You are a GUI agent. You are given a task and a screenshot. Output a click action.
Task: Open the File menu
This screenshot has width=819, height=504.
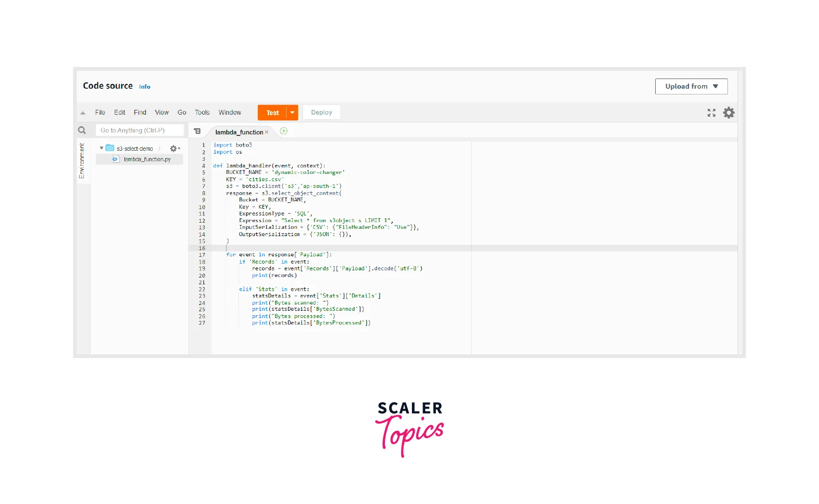pos(100,112)
